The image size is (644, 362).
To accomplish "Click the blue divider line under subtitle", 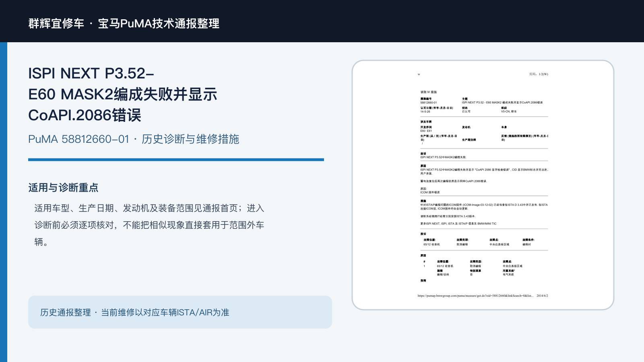I will point(176,160).
